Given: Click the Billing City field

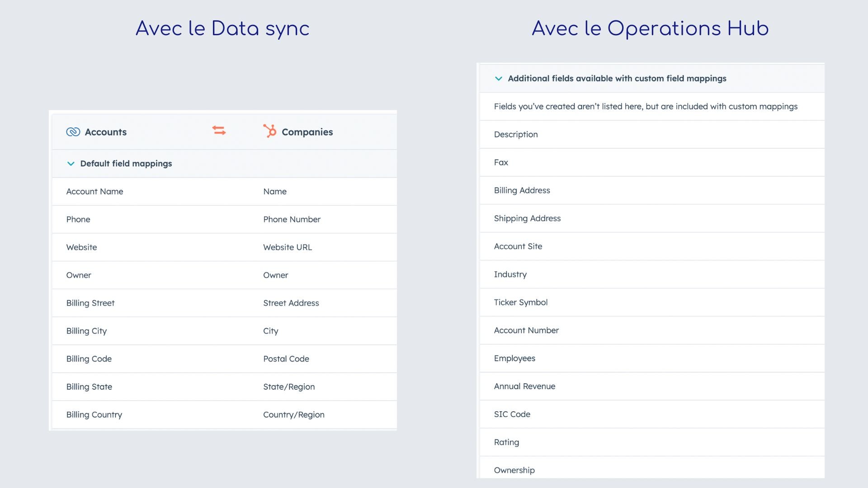Looking at the screenshot, I should 86,331.
